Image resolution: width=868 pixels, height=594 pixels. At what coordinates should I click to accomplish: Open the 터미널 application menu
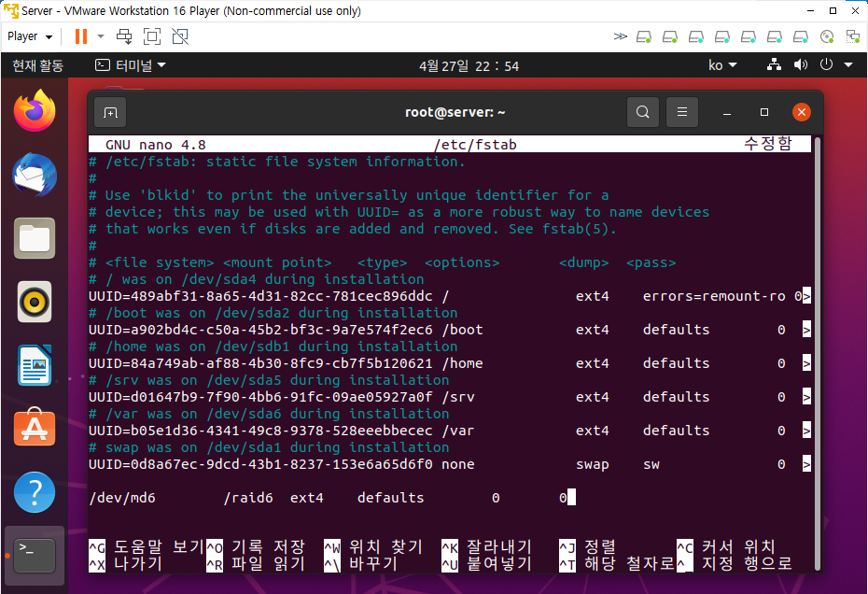[131, 65]
